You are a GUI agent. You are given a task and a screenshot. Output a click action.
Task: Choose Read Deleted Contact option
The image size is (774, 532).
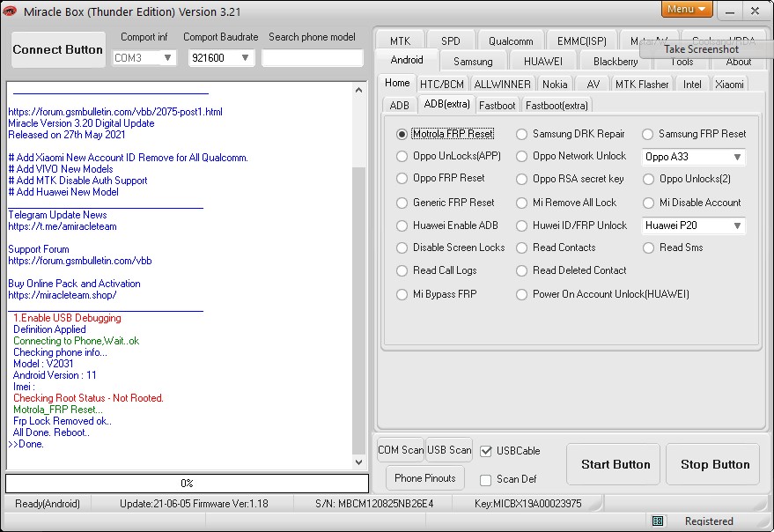521,270
